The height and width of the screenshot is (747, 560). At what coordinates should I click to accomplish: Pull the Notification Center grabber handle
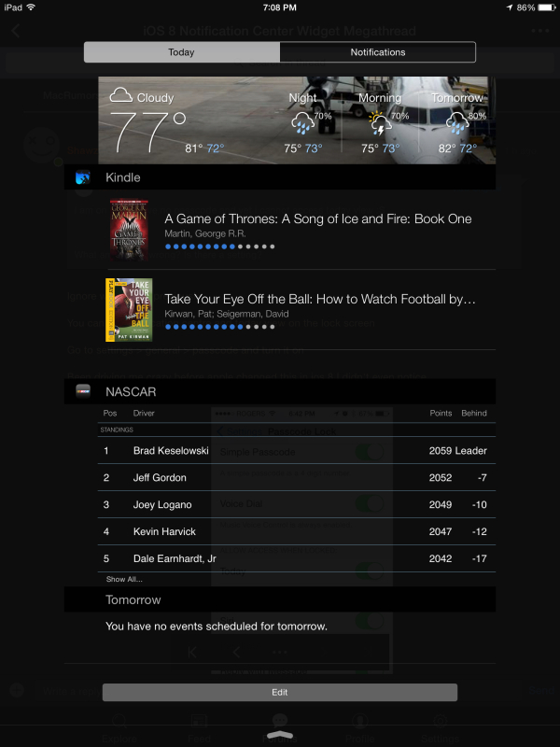click(x=279, y=735)
